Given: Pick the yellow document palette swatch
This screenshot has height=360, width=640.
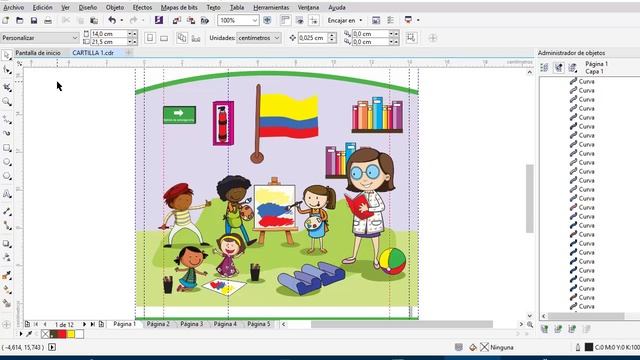Looking at the screenshot, I should [x=71, y=334].
